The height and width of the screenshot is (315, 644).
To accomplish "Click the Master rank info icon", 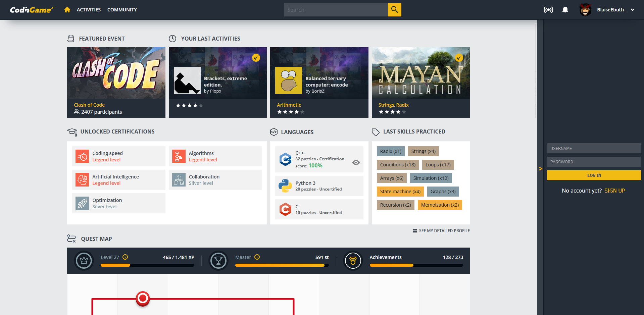I will [257, 257].
